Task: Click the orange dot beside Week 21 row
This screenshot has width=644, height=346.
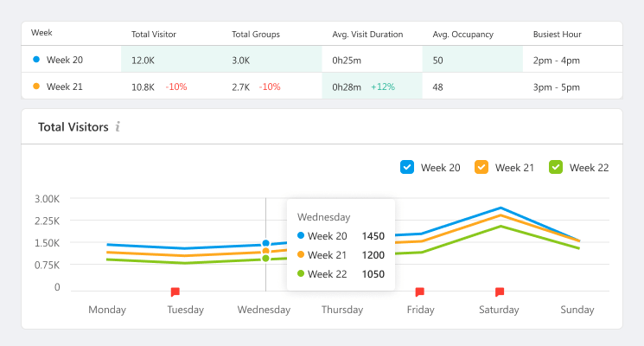Action: click(35, 86)
